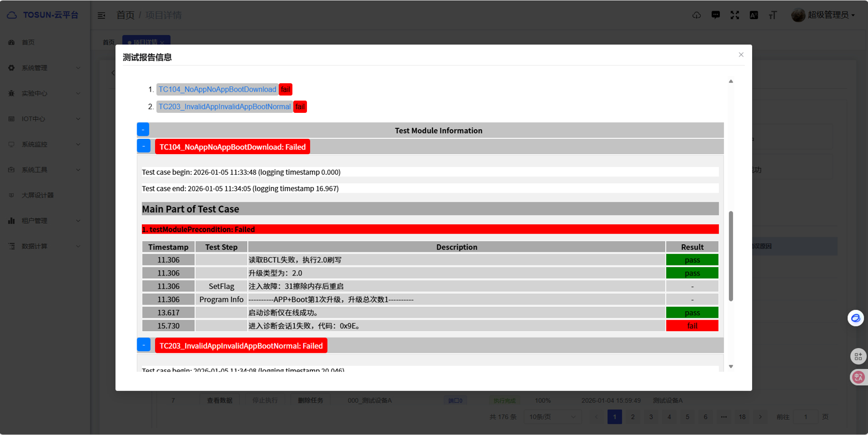Click the cloud download icon in header
The width and height of the screenshot is (868, 435).
[x=697, y=15]
